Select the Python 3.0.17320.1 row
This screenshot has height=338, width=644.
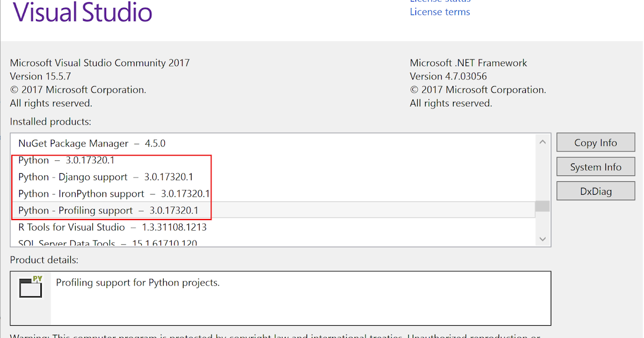[273, 160]
